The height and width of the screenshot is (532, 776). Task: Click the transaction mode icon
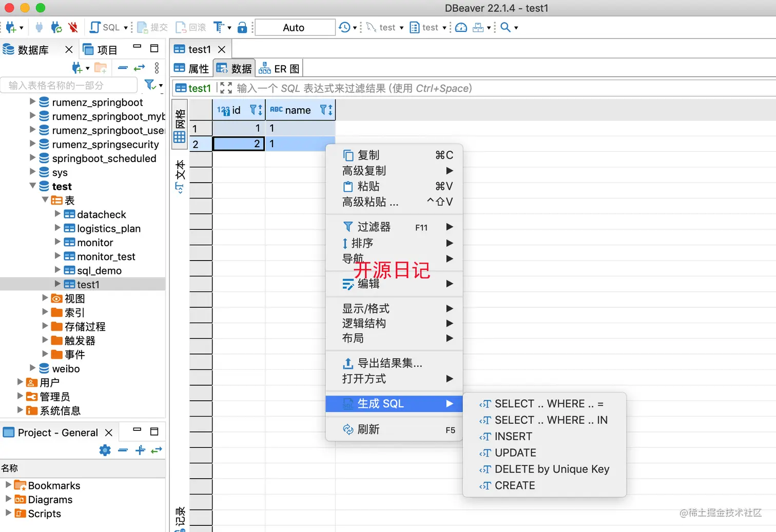(x=219, y=27)
